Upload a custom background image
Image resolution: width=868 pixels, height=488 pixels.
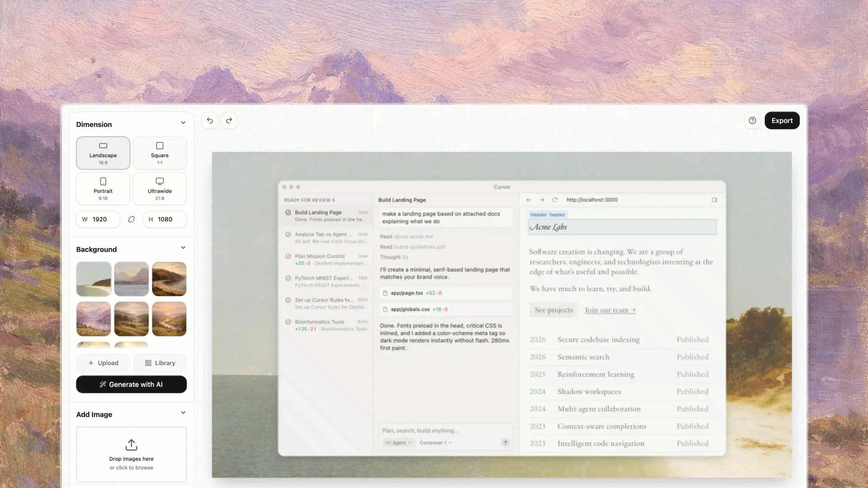click(103, 363)
